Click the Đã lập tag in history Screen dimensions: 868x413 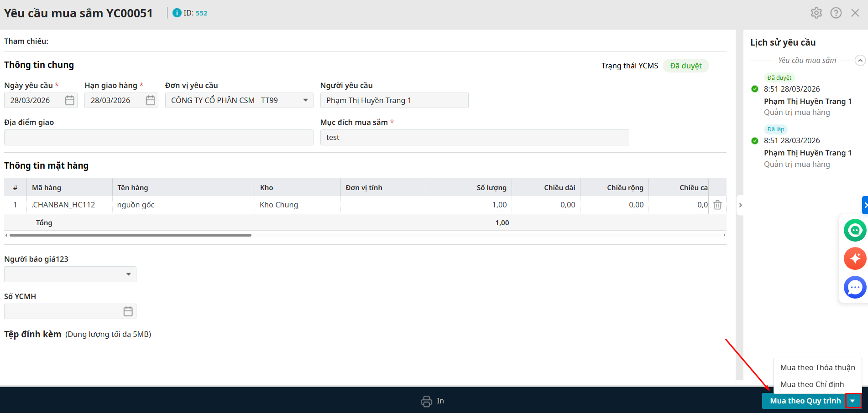[776, 129]
